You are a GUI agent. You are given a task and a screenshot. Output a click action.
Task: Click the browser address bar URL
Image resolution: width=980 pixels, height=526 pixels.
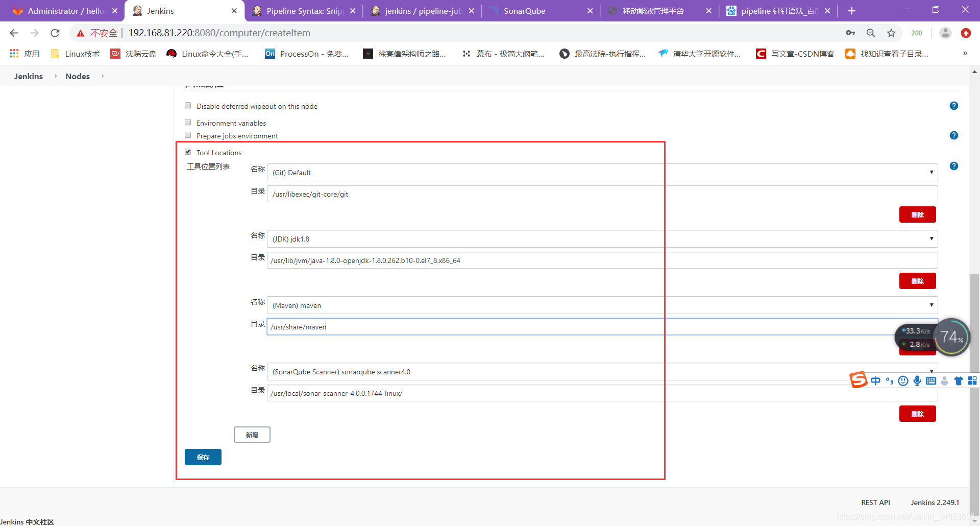[219, 33]
